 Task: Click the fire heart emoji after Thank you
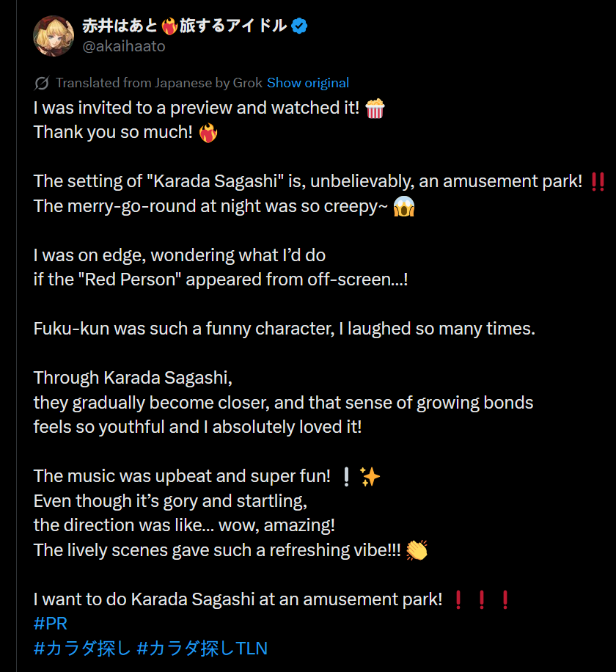[208, 133]
